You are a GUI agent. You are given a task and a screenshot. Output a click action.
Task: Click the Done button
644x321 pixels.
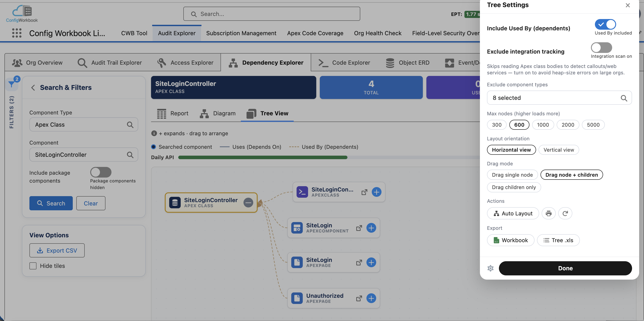[x=565, y=268]
